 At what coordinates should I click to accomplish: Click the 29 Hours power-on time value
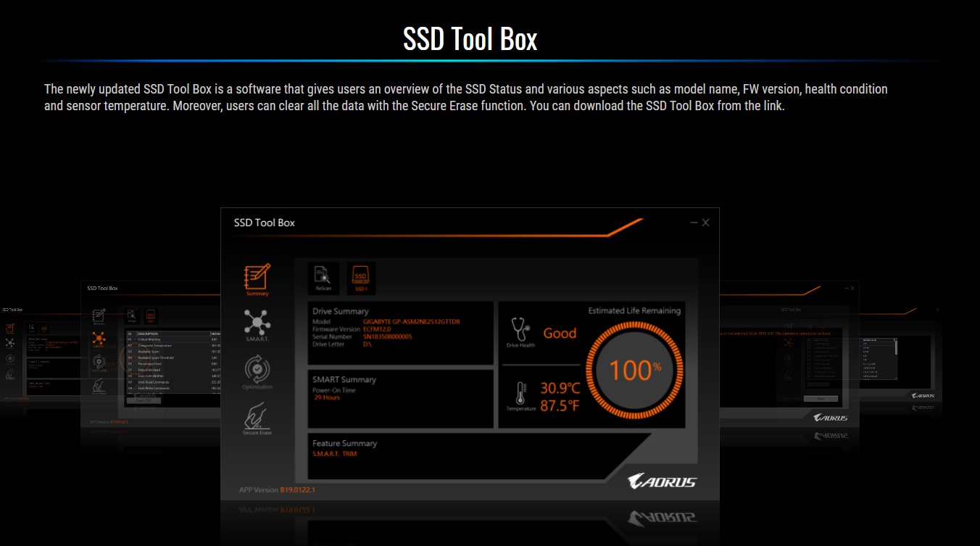tap(327, 397)
